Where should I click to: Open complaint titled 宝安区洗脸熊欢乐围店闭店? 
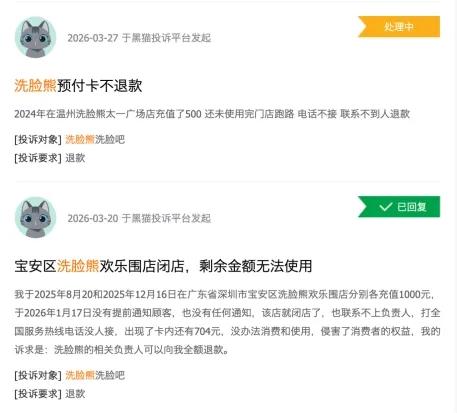pos(163,266)
